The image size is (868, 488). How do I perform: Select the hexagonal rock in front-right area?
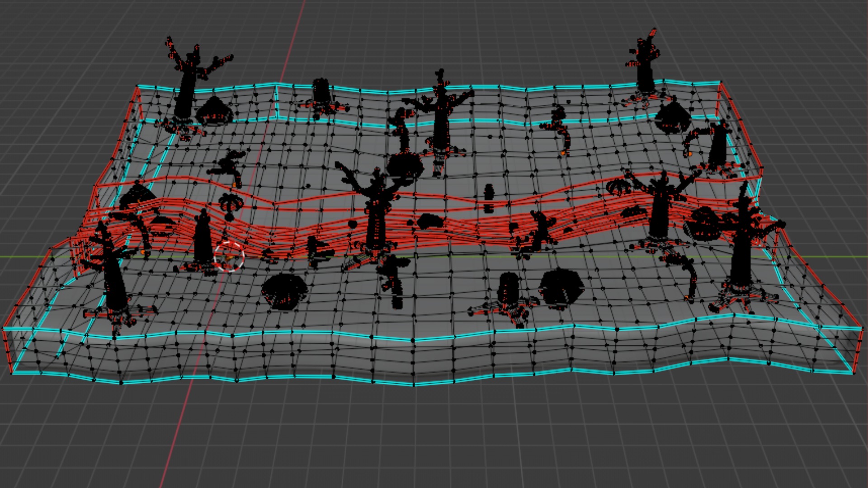point(561,288)
